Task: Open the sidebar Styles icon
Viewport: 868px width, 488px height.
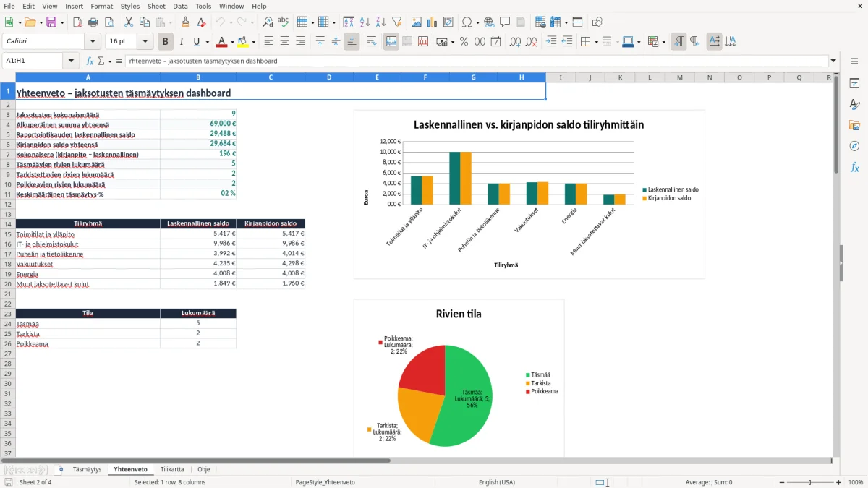Action: click(854, 104)
